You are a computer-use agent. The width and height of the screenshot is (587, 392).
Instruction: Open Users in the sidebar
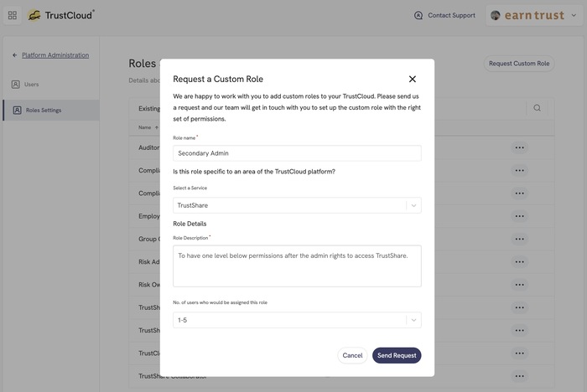(32, 85)
